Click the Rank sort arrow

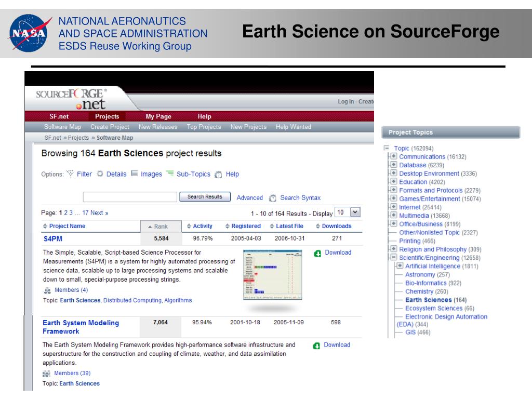(x=150, y=227)
